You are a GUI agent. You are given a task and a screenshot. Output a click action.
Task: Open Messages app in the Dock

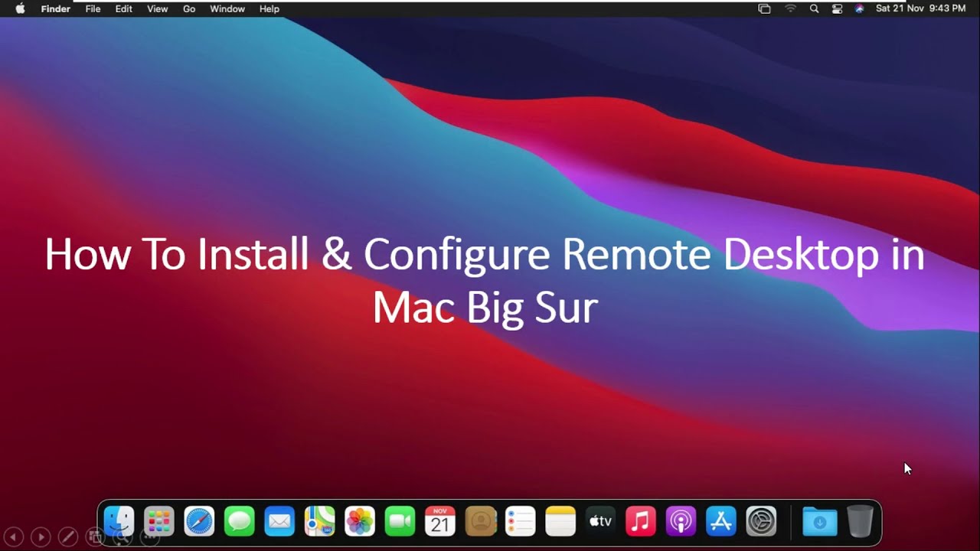click(240, 522)
